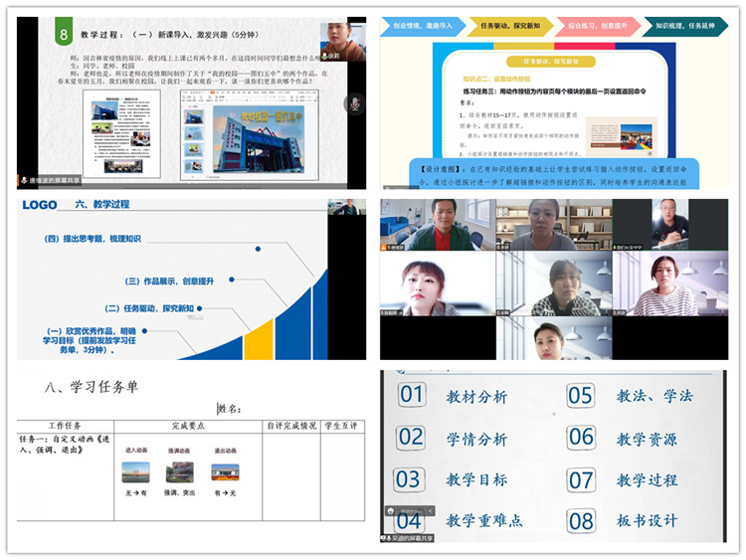The width and height of the screenshot is (746, 560).
Task: Select '(一) 欣赏优秀作品，明确学习目标' step
Action: [90, 340]
